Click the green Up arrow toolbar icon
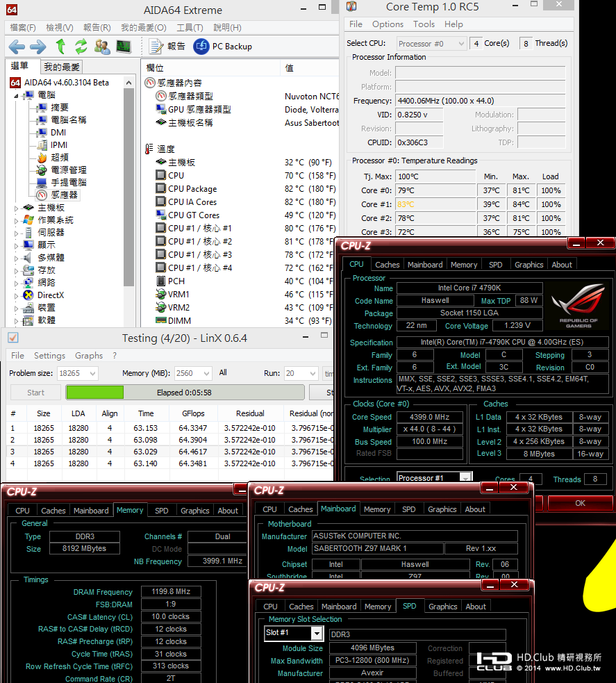The image size is (616, 683). pyautogui.click(x=60, y=47)
